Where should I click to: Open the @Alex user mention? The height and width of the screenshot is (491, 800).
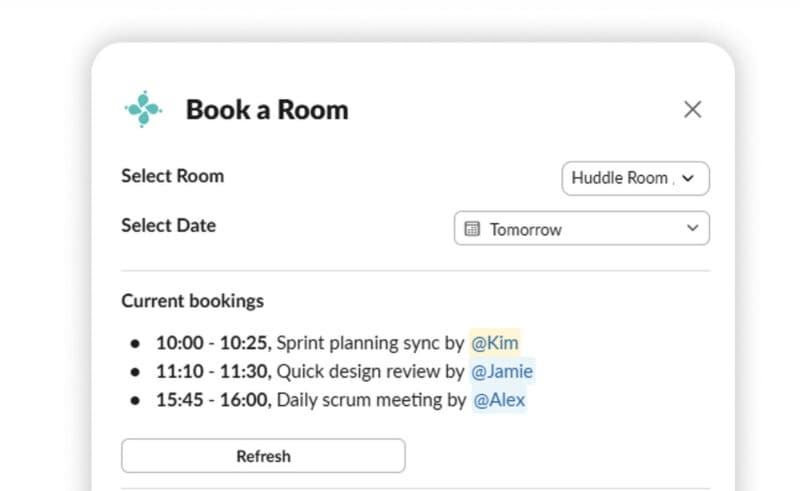tap(499, 400)
